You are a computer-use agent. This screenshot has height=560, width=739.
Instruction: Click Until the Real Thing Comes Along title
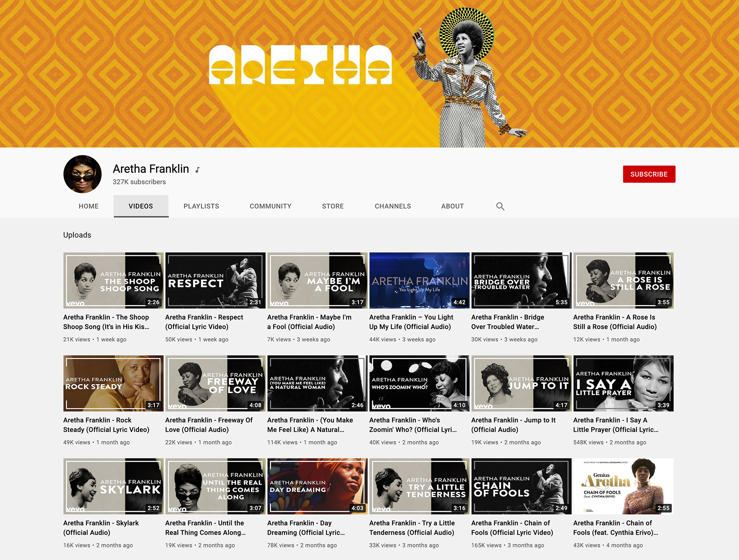pos(205,528)
